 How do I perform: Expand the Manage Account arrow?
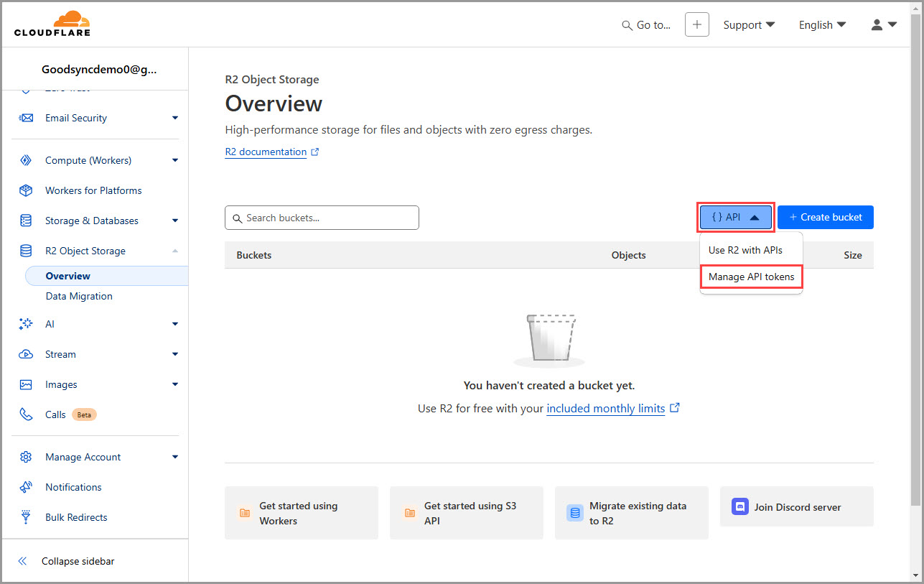175,457
